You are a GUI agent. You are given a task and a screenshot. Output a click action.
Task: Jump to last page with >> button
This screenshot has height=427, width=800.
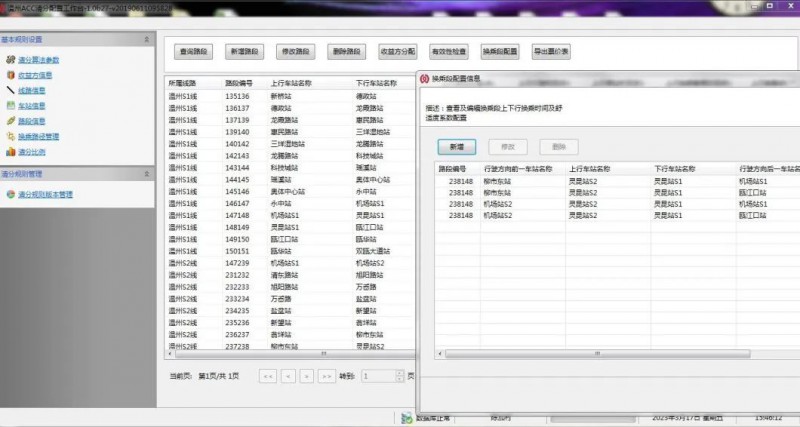327,376
